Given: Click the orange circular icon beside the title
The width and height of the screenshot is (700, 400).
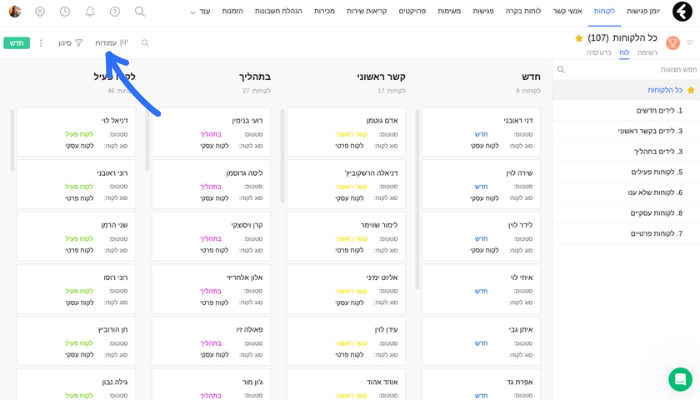Looking at the screenshot, I should pyautogui.click(x=673, y=43).
